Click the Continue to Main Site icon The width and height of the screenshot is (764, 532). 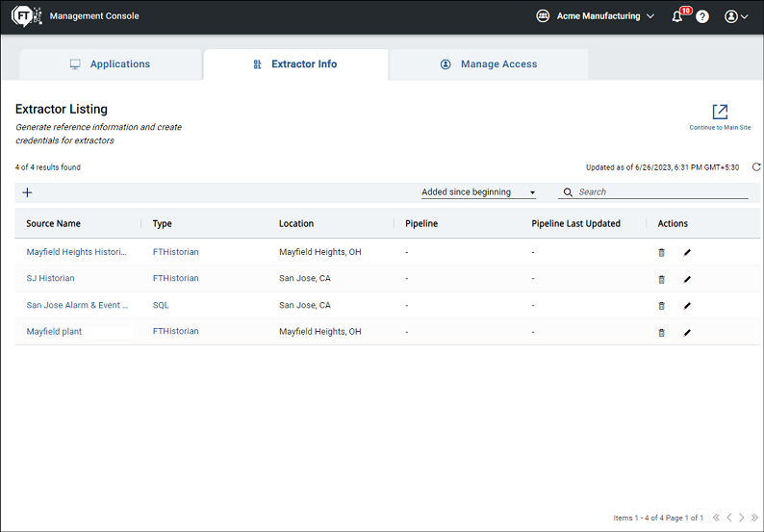(720, 112)
